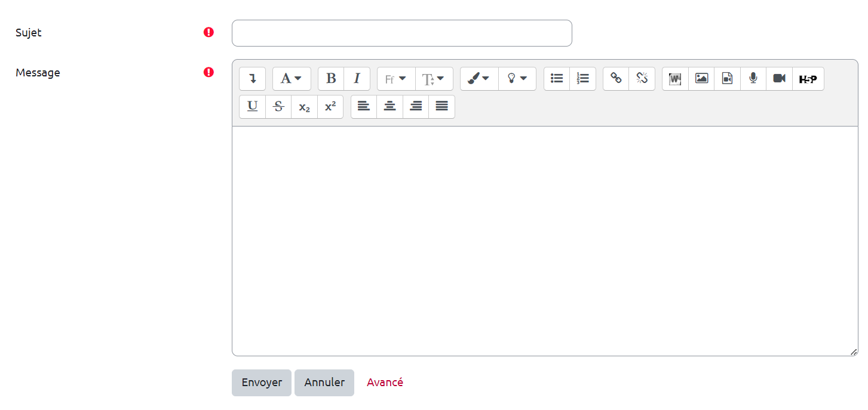
Task: Click into the Sujet input field
Action: 401,33
